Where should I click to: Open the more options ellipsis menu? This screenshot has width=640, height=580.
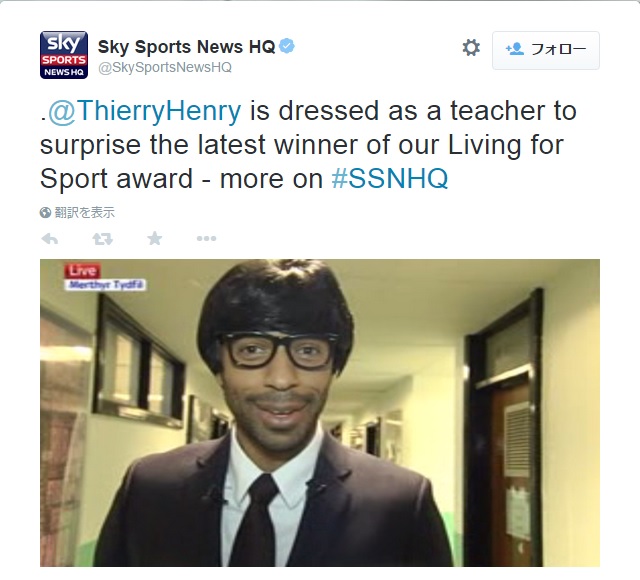(207, 239)
